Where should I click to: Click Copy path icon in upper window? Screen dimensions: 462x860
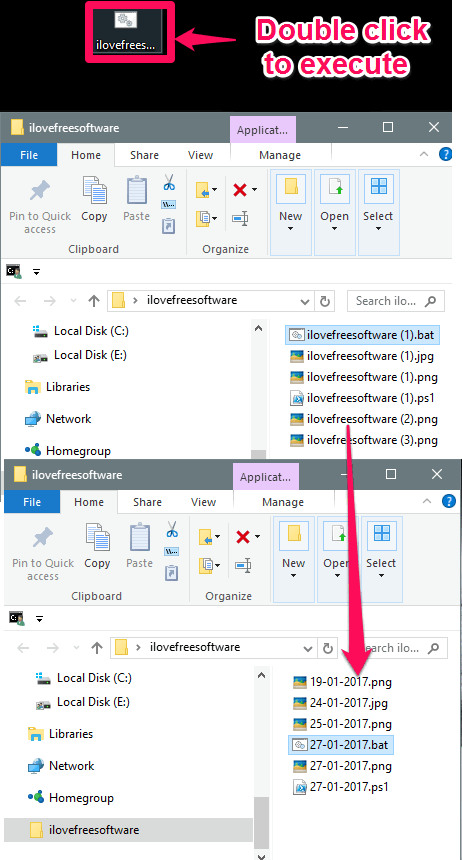point(169,205)
